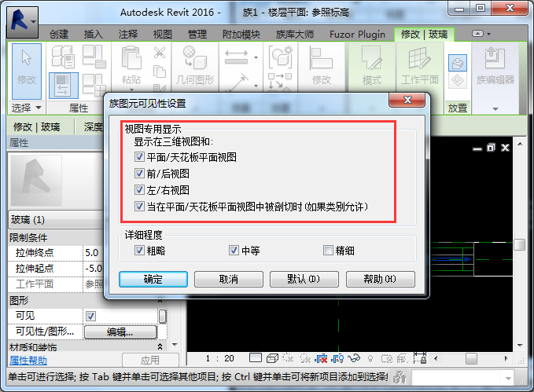Confirm the dialog with 确定 button
Screen dimensions: 534x392
153,279
